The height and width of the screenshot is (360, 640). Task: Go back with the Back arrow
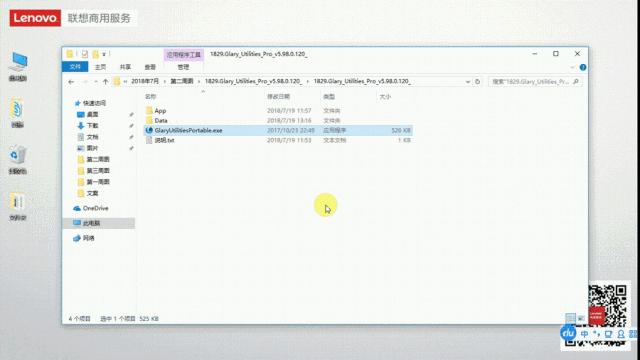click(x=71, y=82)
